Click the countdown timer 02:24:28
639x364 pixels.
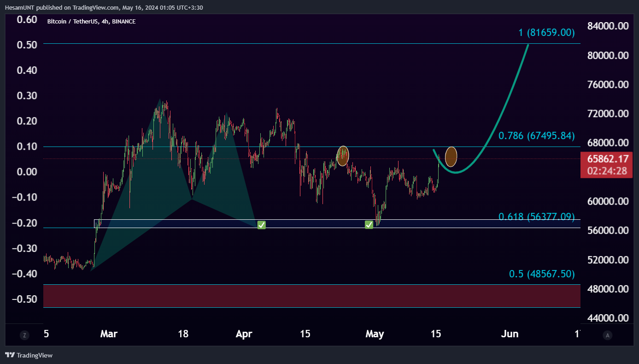click(x=608, y=171)
